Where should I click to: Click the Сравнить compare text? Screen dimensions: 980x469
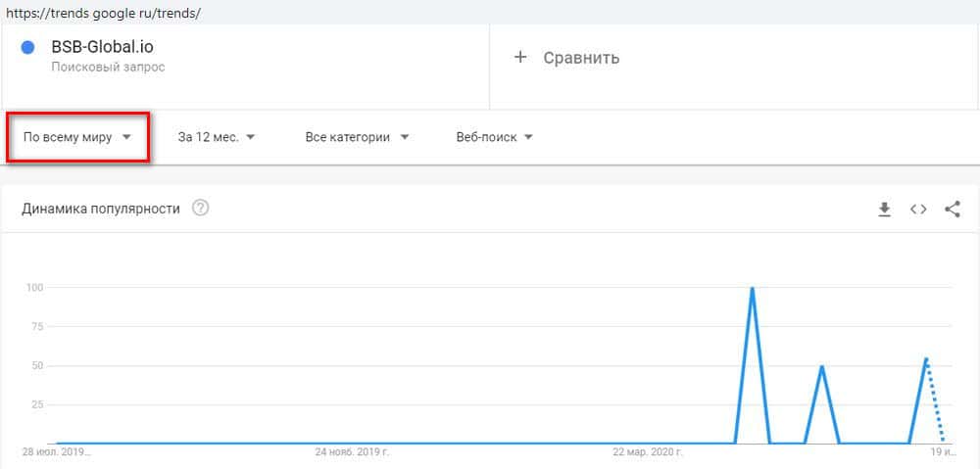(x=581, y=57)
